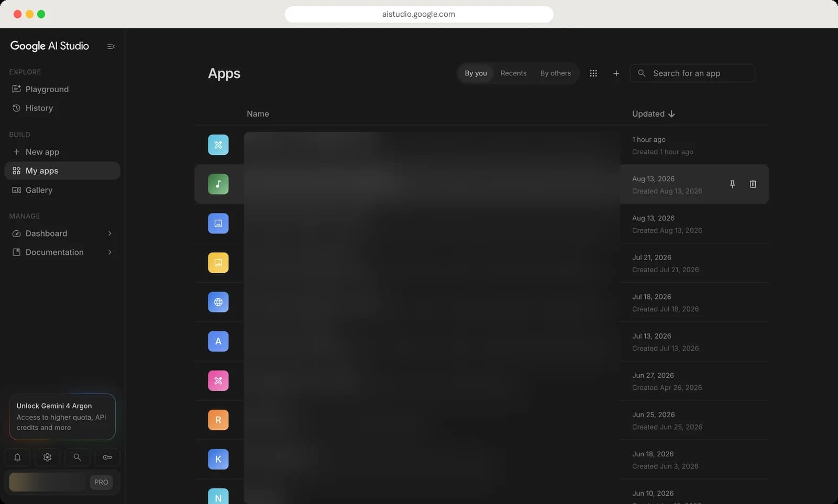This screenshot has height=504, width=838.
Task: Delete the highlighted app with trash icon
Action: coord(753,184)
